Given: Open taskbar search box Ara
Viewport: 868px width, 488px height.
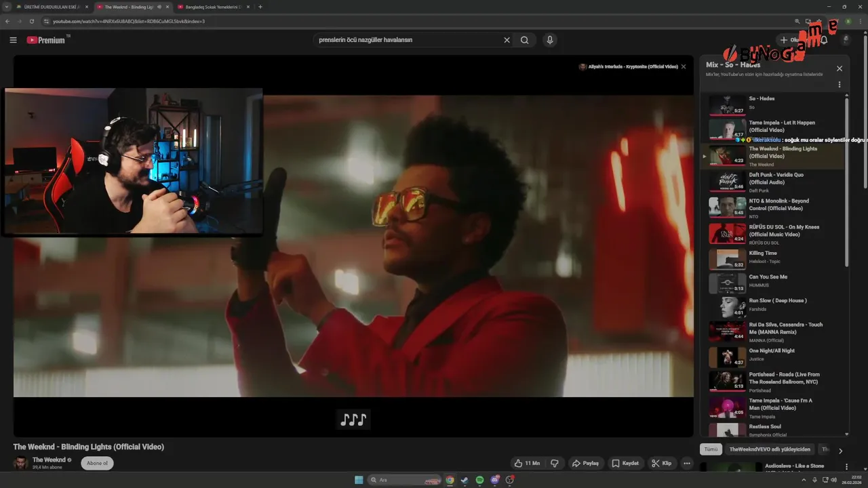Looking at the screenshot, I should click(404, 480).
